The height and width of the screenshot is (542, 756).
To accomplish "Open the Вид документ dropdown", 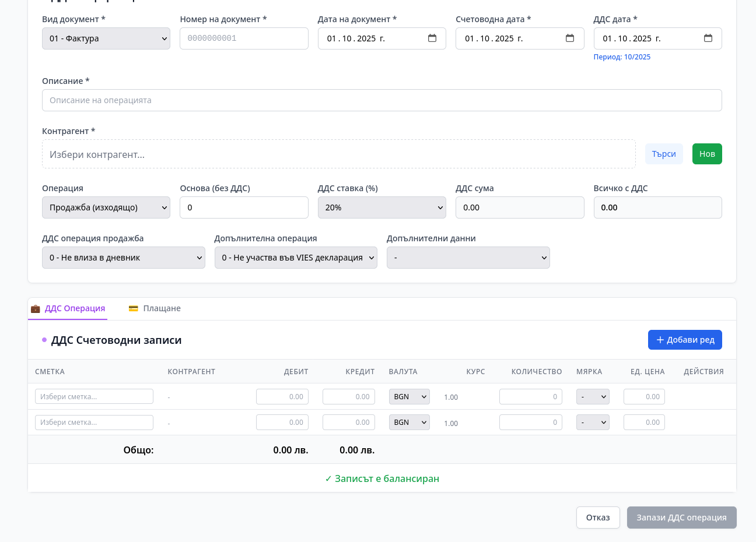I will (106, 38).
